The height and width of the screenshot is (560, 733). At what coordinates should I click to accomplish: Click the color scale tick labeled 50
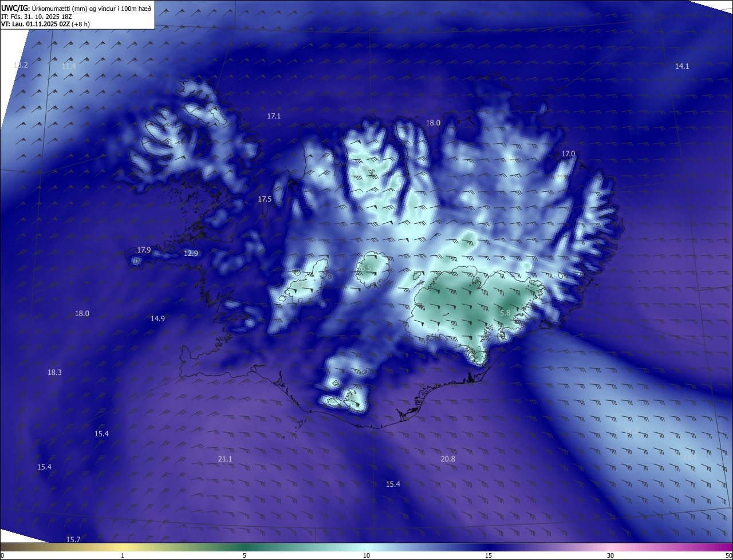click(x=728, y=555)
